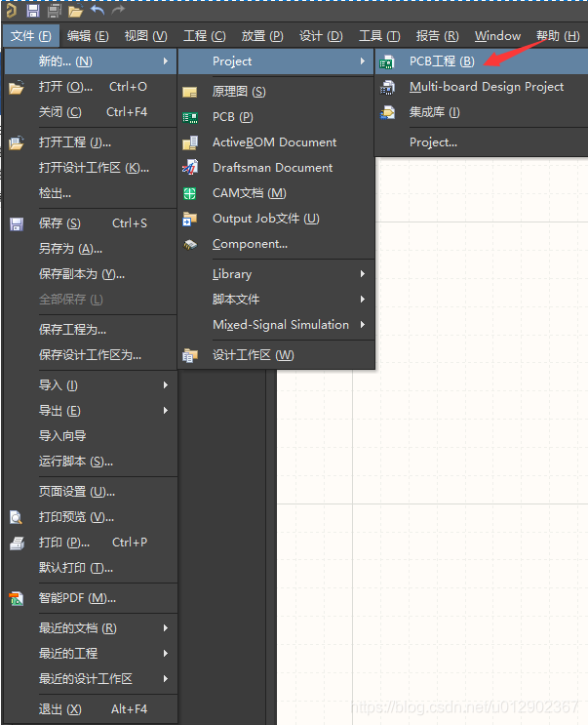Choose 打开设计工作区 (K)... entry

(91, 168)
